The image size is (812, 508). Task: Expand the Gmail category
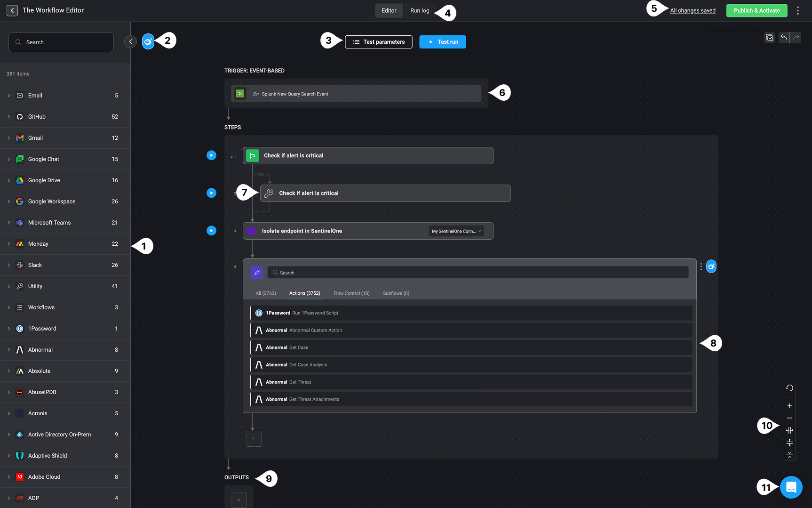click(x=8, y=138)
